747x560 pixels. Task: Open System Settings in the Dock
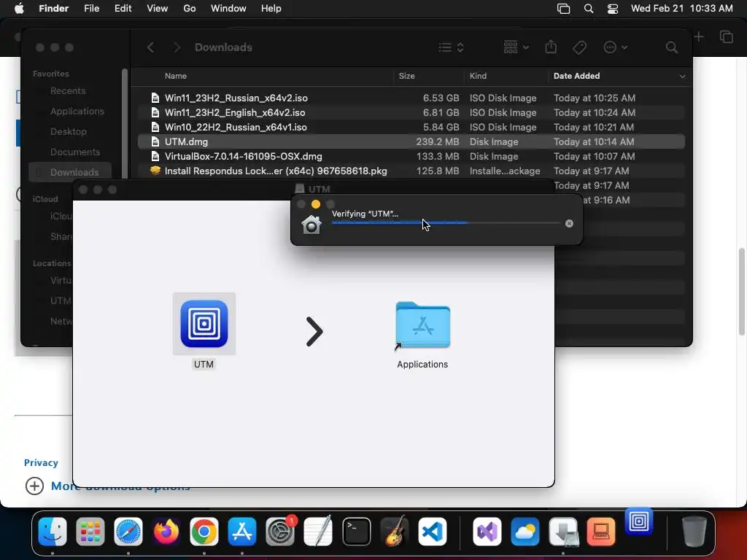[280, 532]
